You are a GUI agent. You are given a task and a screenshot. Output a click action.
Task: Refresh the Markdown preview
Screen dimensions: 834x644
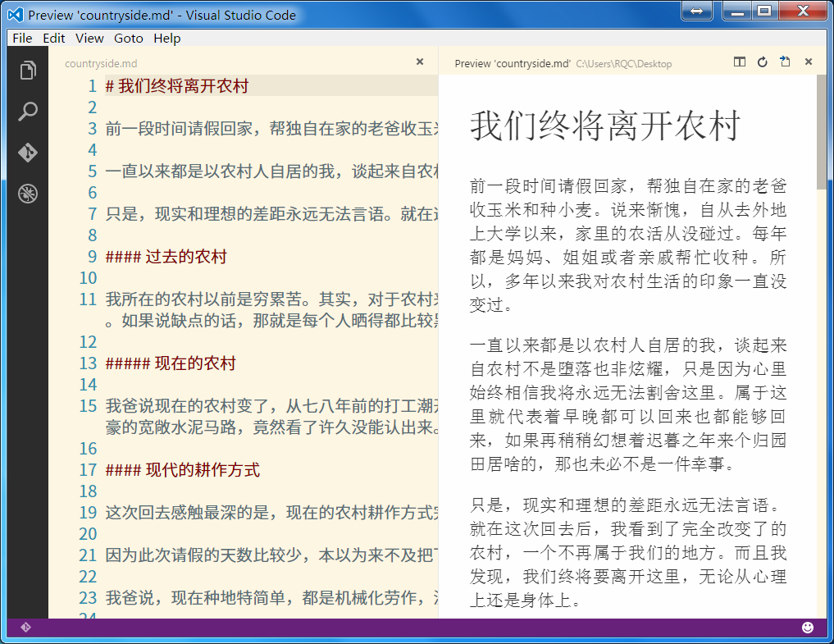[x=762, y=62]
